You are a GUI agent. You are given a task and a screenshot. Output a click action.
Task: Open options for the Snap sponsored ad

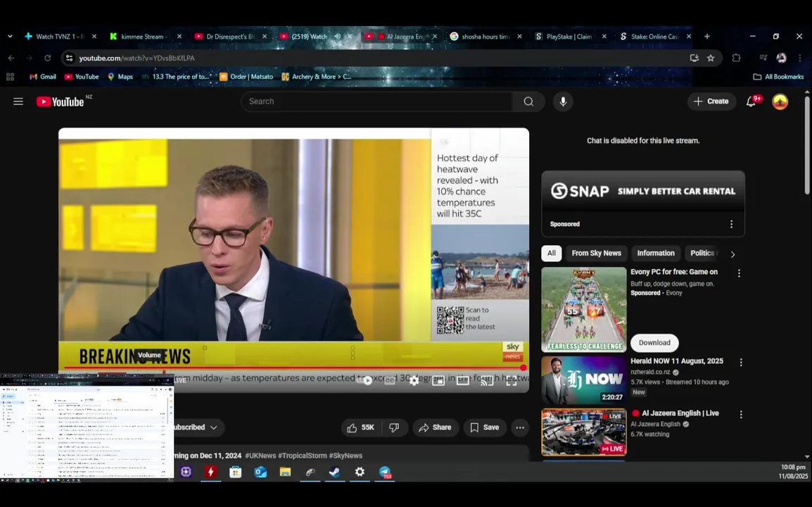(x=731, y=224)
